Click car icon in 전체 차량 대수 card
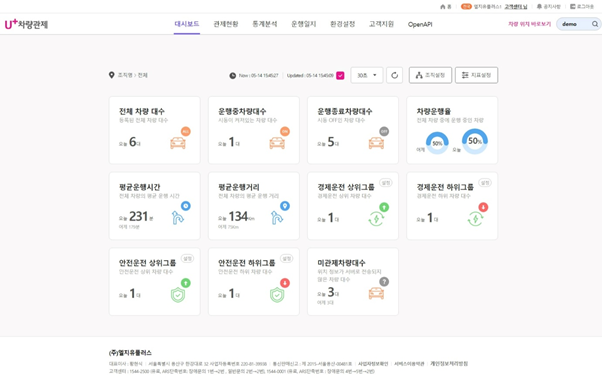Viewport: 602px width, 386px height. (x=178, y=143)
